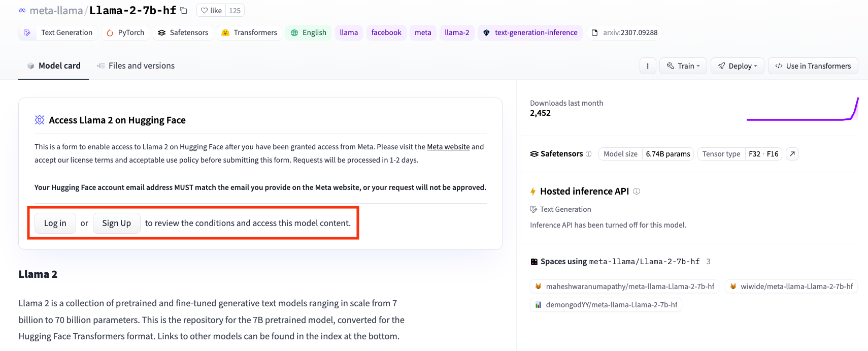Open maheshwaranumapathy/meta-llama-Llama-2-7b-hf space
868x351 pixels.
click(625, 286)
